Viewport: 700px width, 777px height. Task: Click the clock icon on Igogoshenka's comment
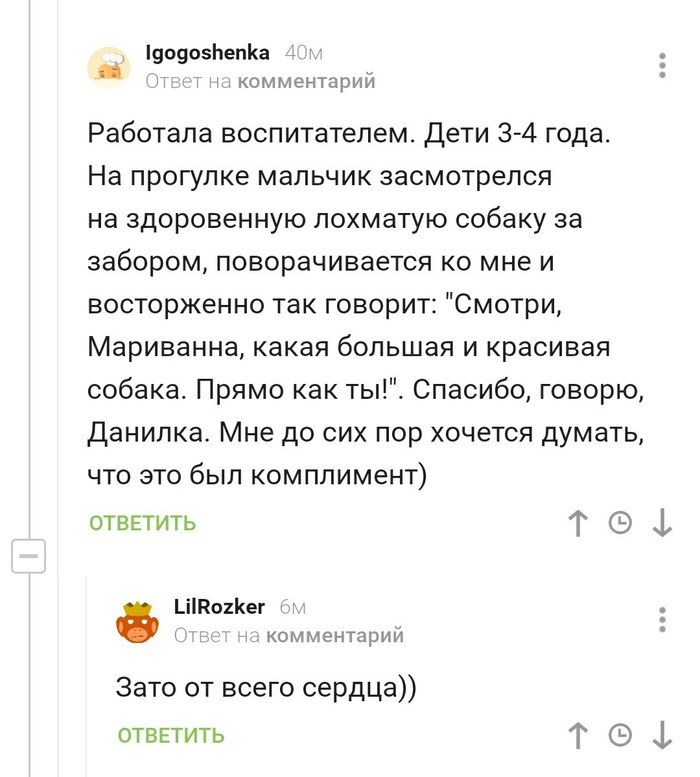click(620, 523)
